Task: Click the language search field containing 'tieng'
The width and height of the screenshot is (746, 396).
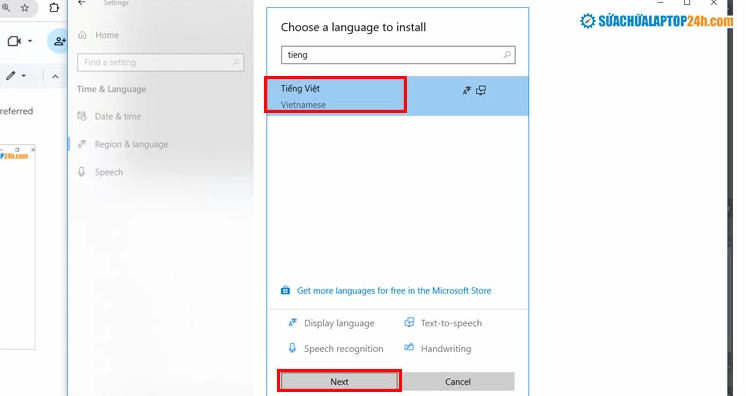Action: (398, 55)
